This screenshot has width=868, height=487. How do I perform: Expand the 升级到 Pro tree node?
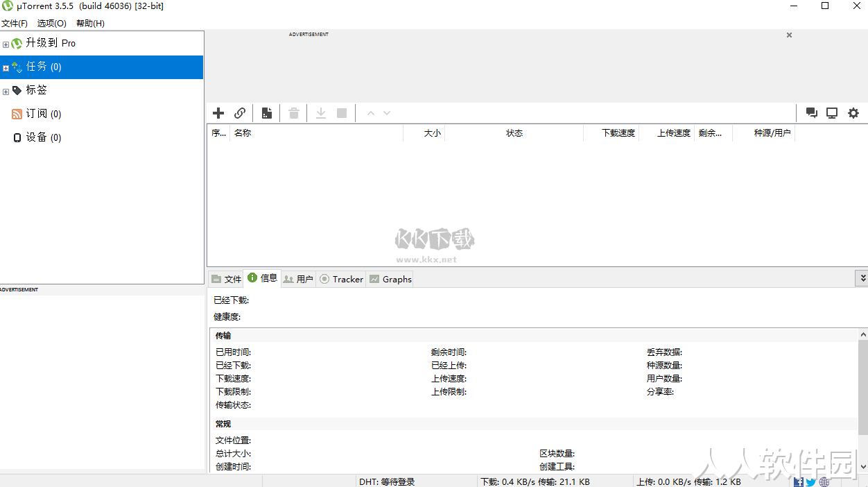point(6,44)
